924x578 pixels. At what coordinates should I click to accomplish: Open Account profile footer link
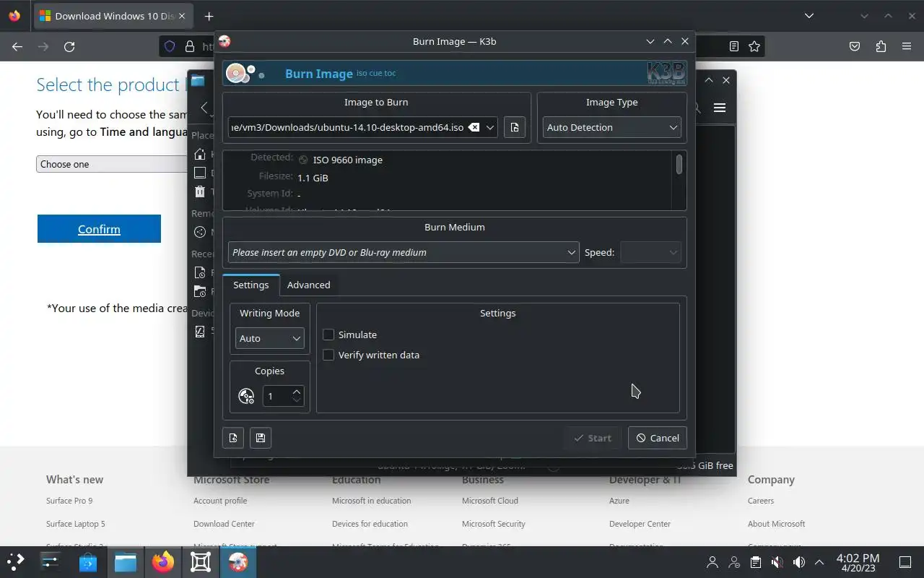(220, 501)
